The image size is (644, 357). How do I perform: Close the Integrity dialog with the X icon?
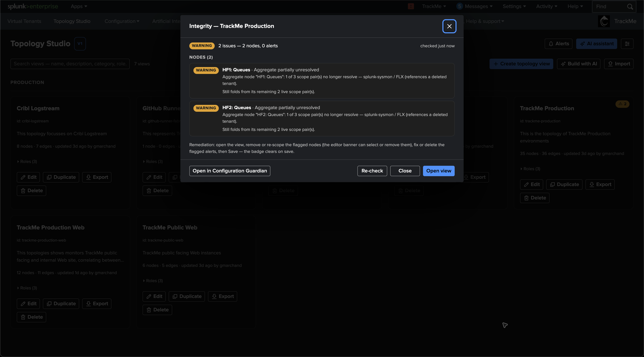[x=449, y=26]
